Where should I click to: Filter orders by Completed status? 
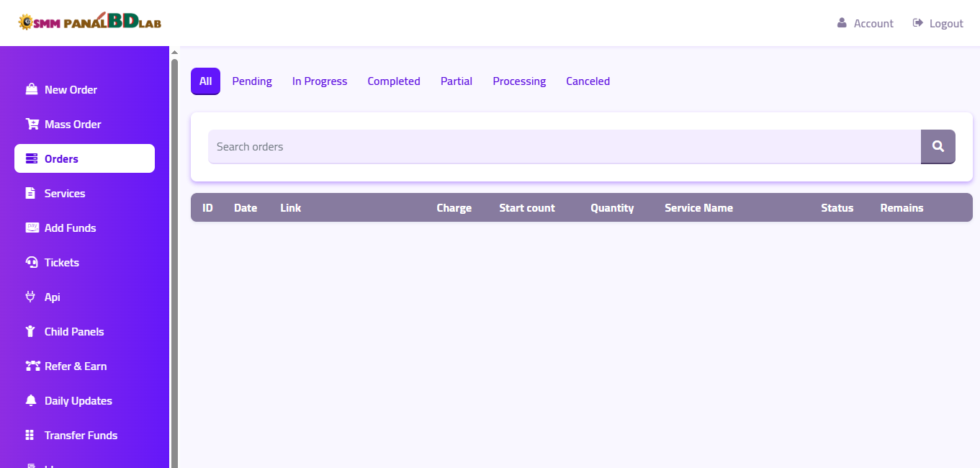point(394,81)
